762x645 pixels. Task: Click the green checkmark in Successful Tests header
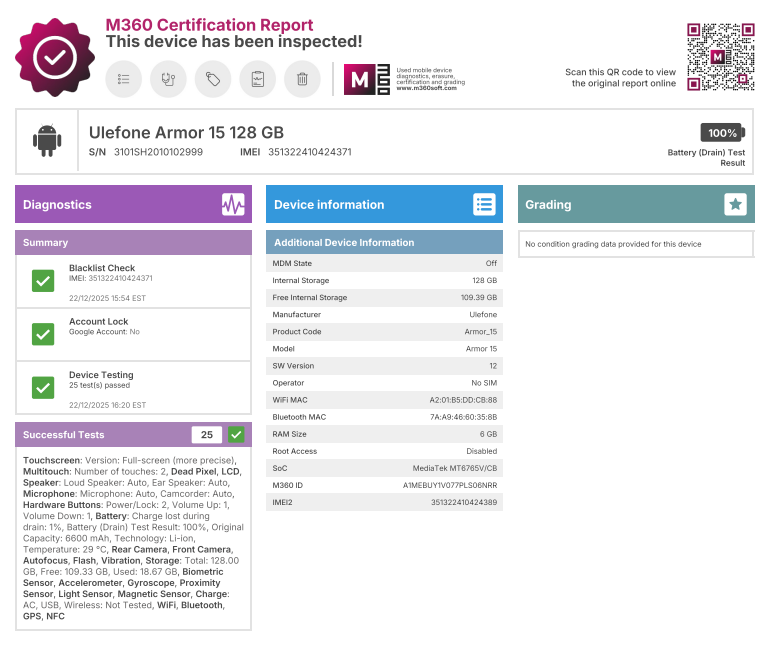pyautogui.click(x=236, y=434)
